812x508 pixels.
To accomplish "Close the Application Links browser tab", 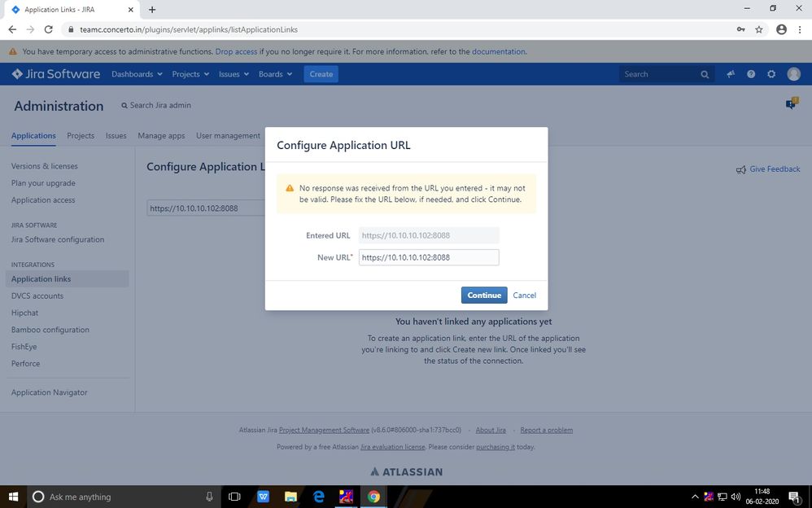I will click(130, 9).
